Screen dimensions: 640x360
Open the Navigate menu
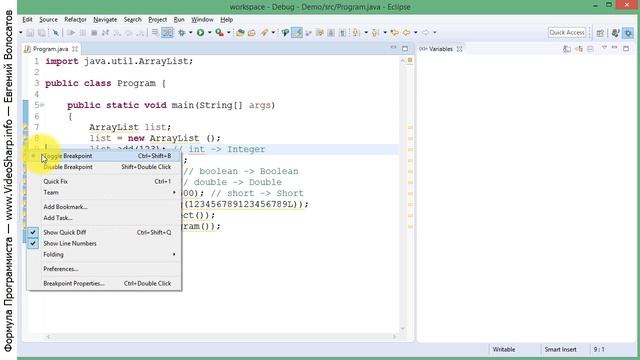point(105,20)
